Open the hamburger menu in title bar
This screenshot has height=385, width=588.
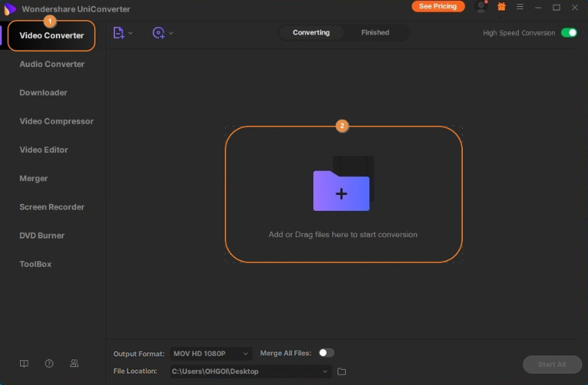[x=520, y=7]
